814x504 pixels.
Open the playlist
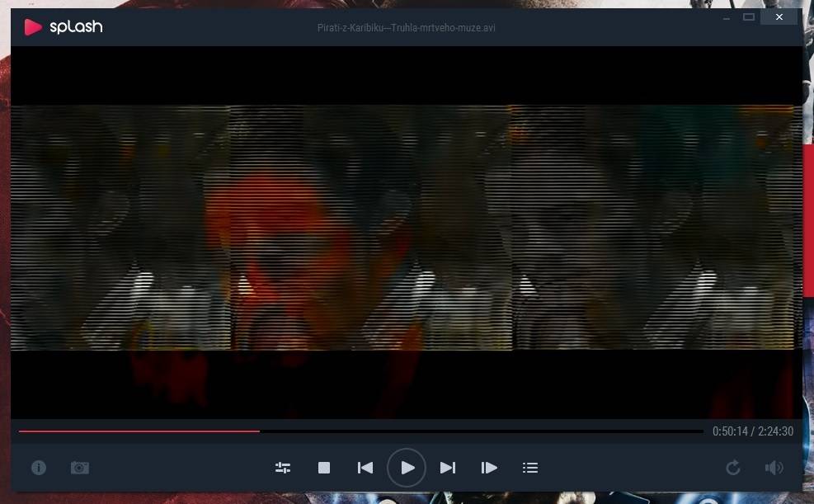(x=530, y=468)
